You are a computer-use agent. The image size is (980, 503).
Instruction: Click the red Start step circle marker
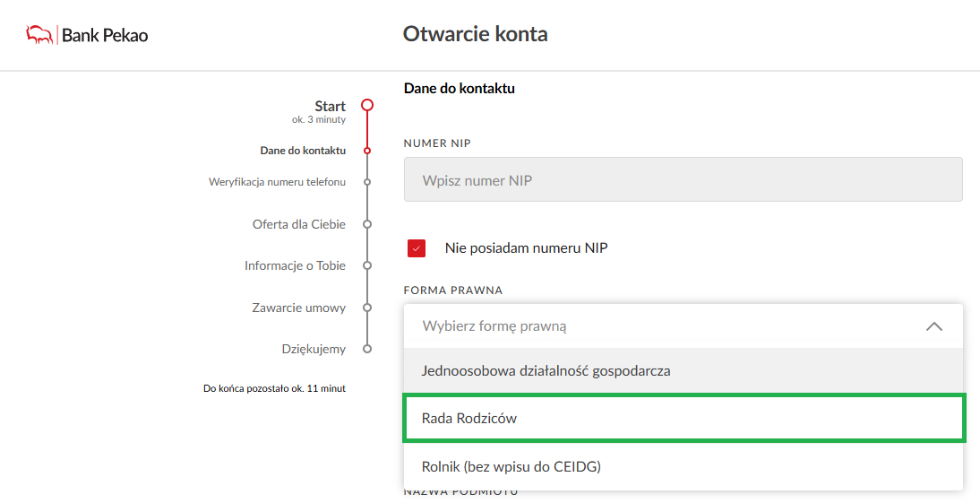tap(366, 105)
